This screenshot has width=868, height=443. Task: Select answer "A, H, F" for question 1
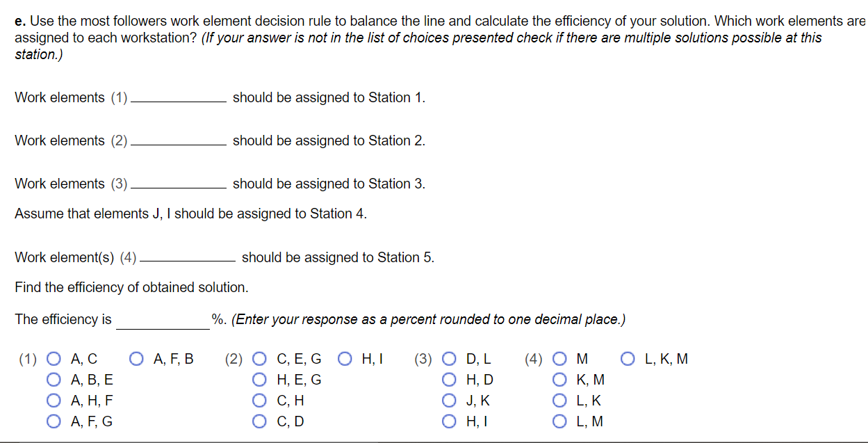click(x=53, y=401)
